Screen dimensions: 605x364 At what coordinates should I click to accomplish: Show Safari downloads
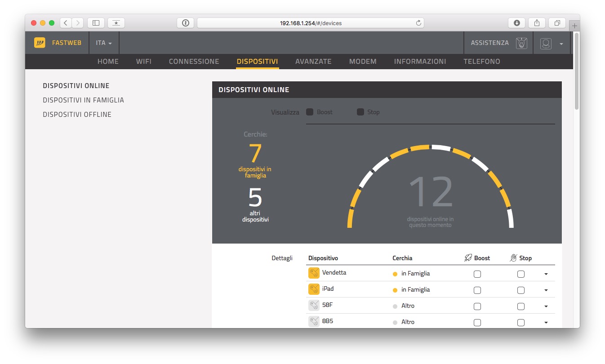click(517, 23)
